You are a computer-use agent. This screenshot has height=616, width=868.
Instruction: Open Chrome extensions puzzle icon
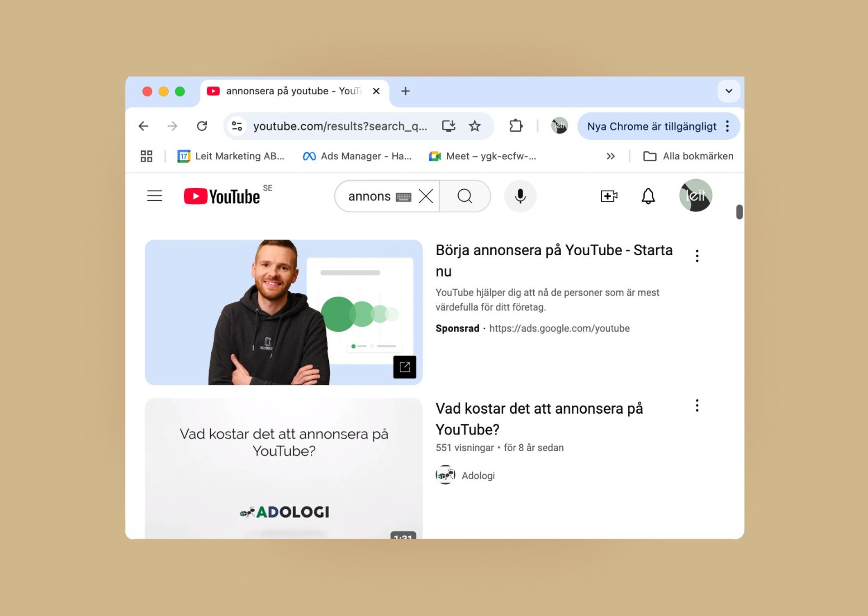[x=516, y=126]
